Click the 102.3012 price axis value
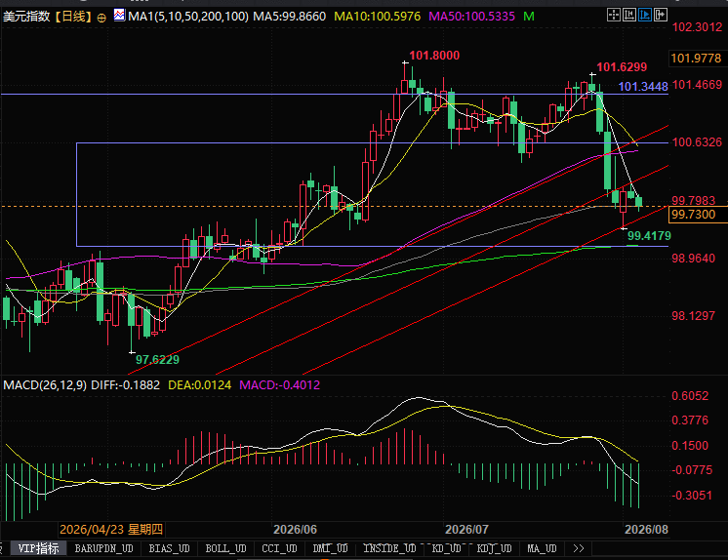This screenshot has height=560, width=728. pos(698,27)
